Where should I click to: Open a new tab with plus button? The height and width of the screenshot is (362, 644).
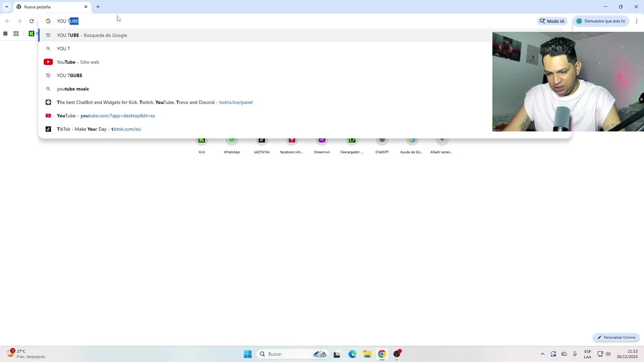pyautogui.click(x=98, y=7)
